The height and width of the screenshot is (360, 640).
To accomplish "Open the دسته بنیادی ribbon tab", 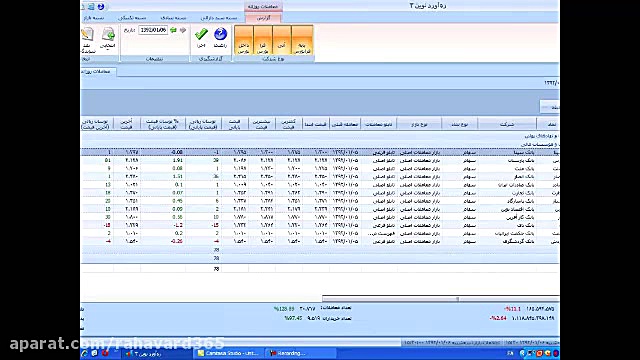I will pyautogui.click(x=173, y=18).
